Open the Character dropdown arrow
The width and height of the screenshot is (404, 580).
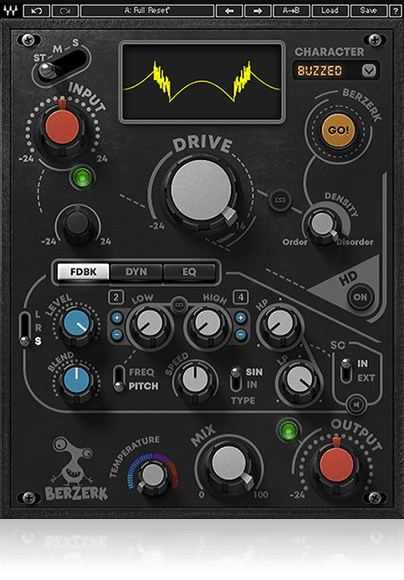[x=369, y=70]
